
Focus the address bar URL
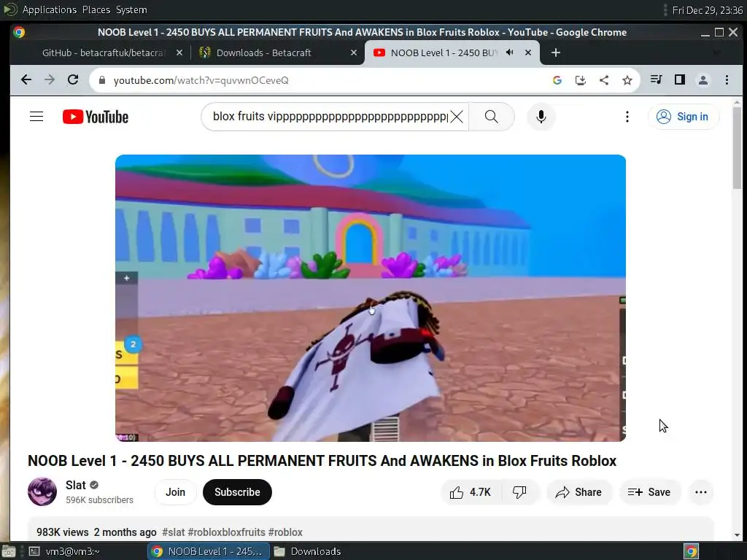click(x=201, y=80)
